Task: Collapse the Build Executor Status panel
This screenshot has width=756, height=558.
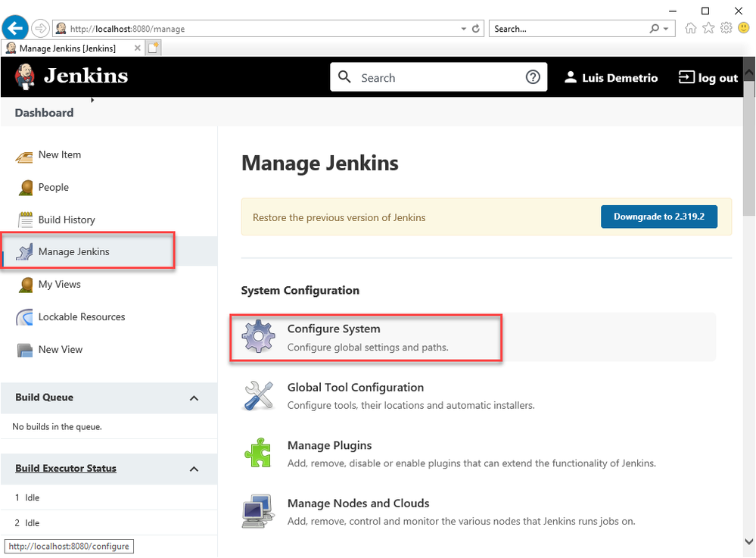Action: click(194, 469)
